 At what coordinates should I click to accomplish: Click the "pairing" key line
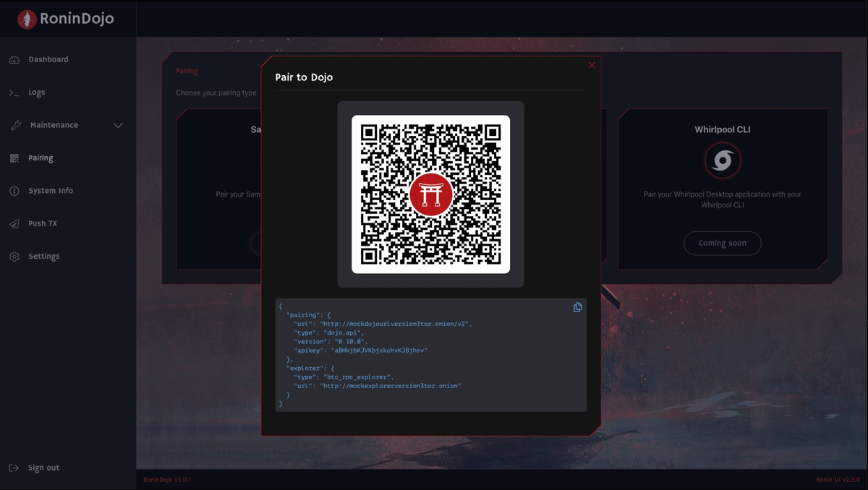pos(308,315)
